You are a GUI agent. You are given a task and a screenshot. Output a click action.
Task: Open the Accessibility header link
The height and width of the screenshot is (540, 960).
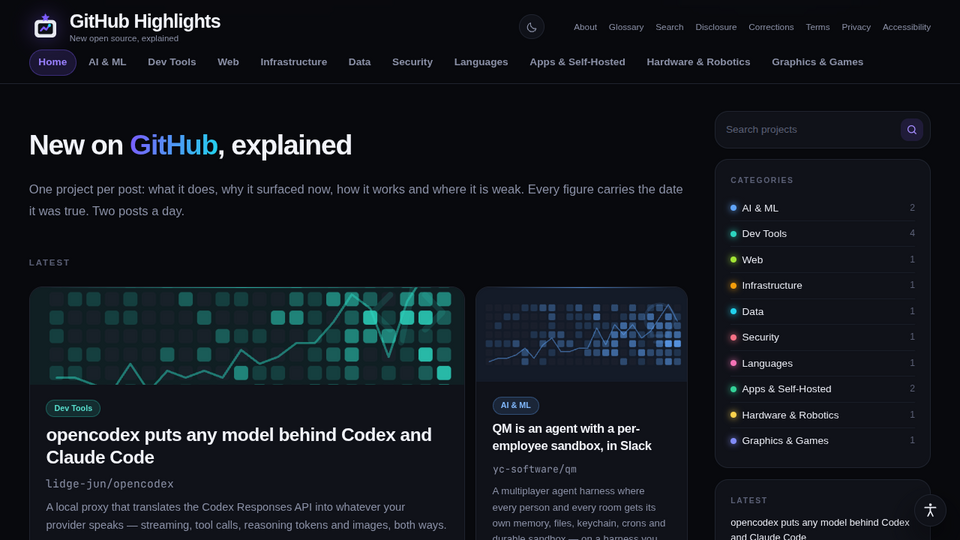[x=906, y=27]
